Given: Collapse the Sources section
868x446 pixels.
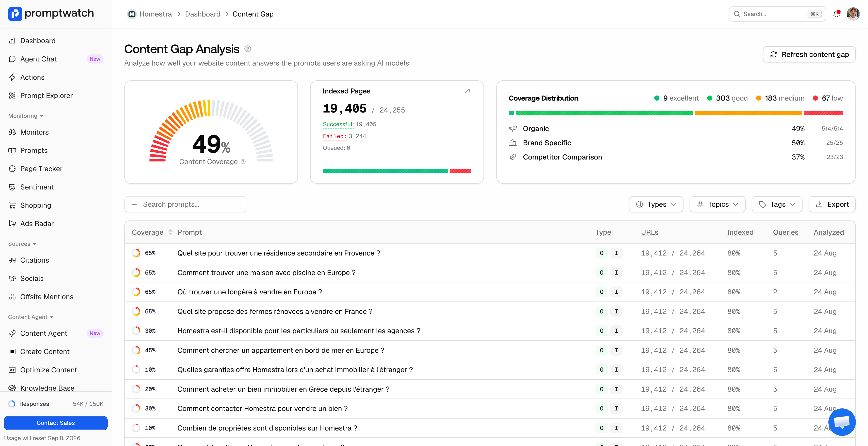Looking at the screenshot, I should (22, 244).
